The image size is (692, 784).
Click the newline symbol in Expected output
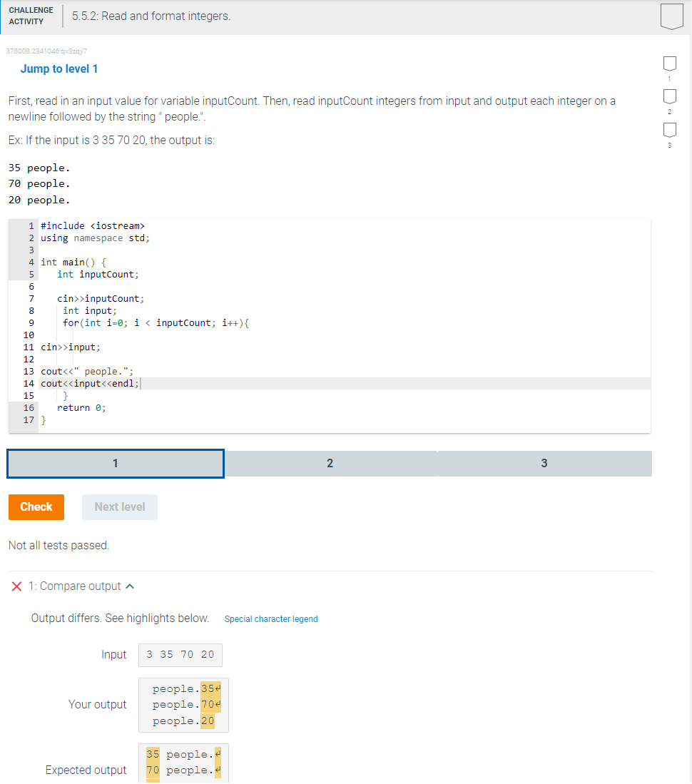click(x=217, y=754)
